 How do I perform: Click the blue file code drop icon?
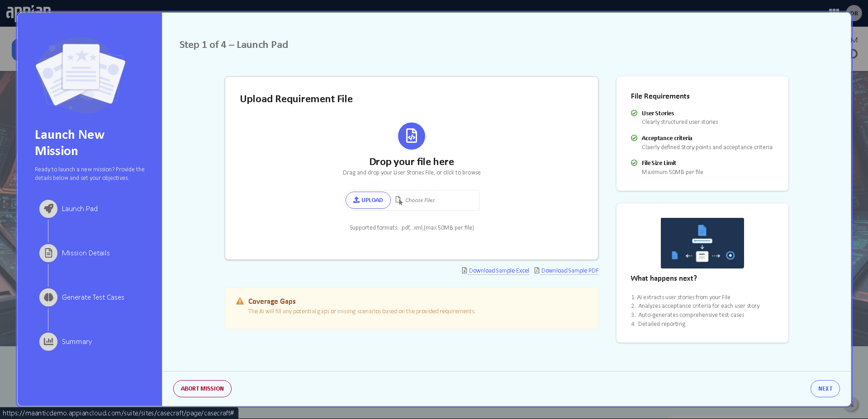point(411,136)
